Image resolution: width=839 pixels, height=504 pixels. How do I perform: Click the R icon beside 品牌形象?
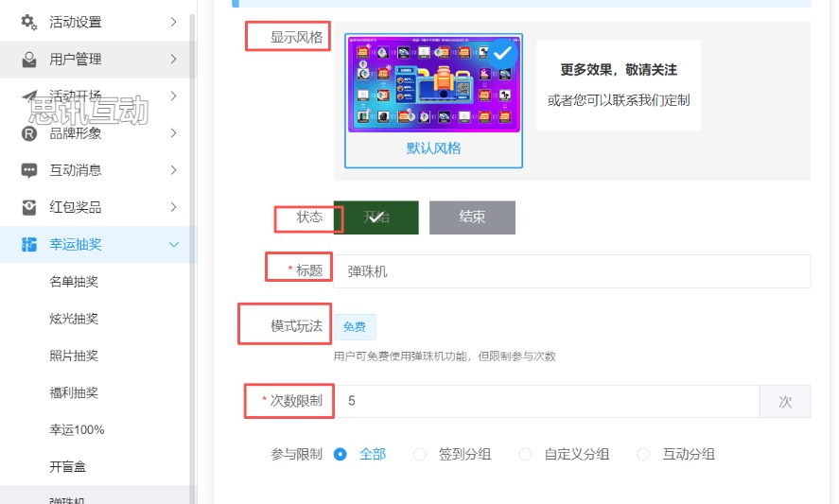coord(29,133)
